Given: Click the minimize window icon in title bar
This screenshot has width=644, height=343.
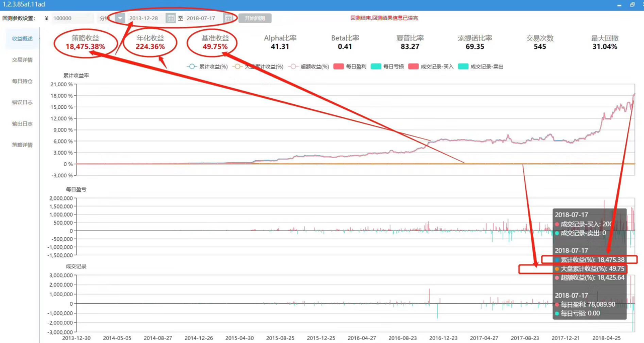Looking at the screenshot, I should [619, 5].
